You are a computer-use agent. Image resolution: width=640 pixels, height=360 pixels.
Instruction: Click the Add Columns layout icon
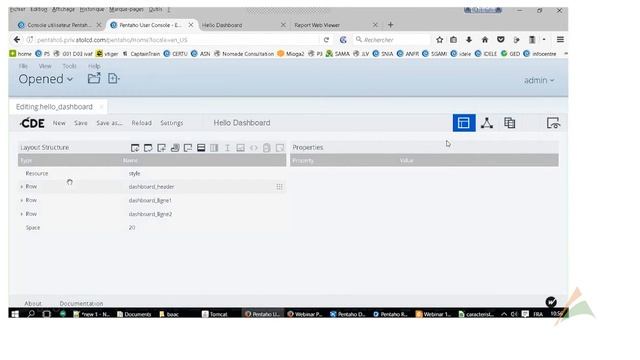(214, 148)
